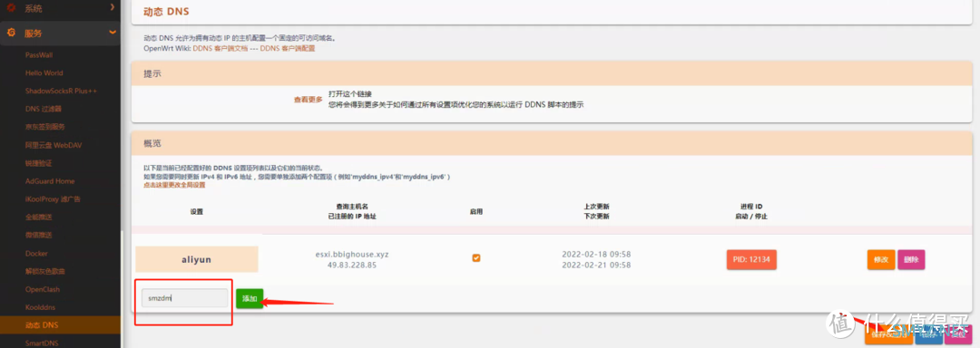Viewport: 980px width, 348px height.
Task: Open 解锁灰色歌曲 menu entry
Action: (x=45, y=271)
